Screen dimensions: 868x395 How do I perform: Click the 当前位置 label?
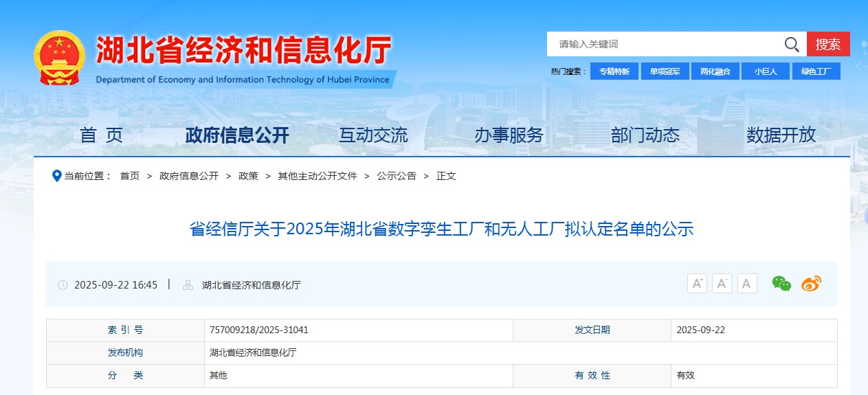coord(88,176)
